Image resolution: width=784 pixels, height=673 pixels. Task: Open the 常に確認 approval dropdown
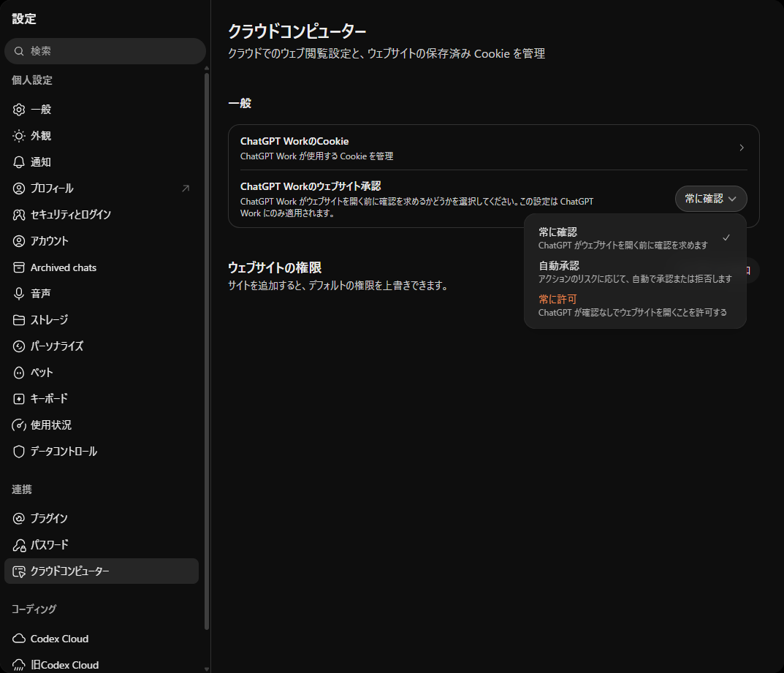711,199
